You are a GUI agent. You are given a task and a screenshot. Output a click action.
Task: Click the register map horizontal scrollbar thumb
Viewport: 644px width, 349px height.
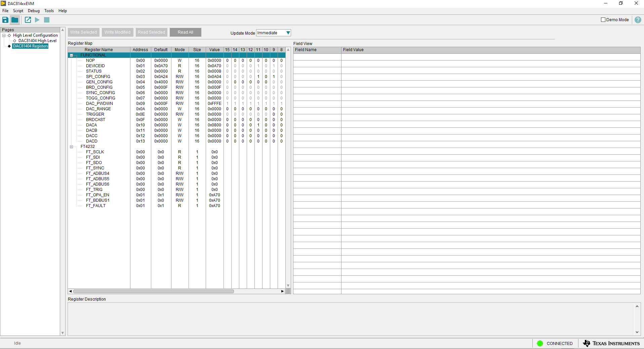point(154,291)
